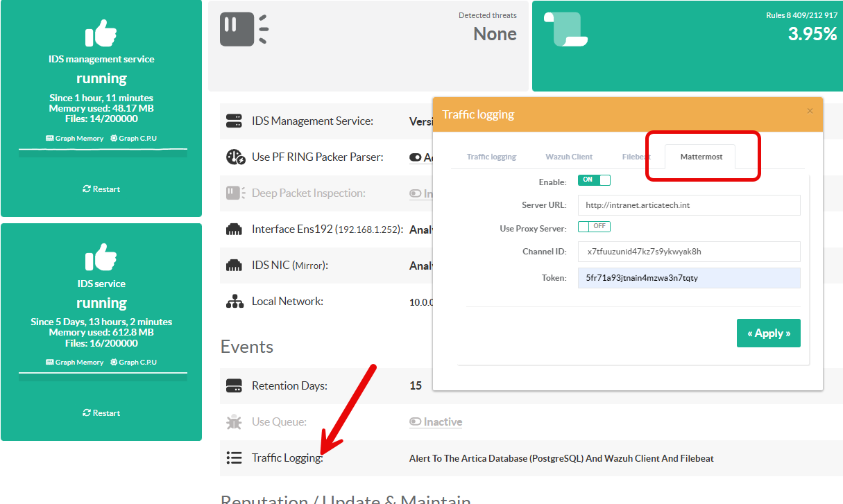This screenshot has width=843, height=504.
Task: Toggle the Mattermost Enable switch off
Action: point(594,180)
